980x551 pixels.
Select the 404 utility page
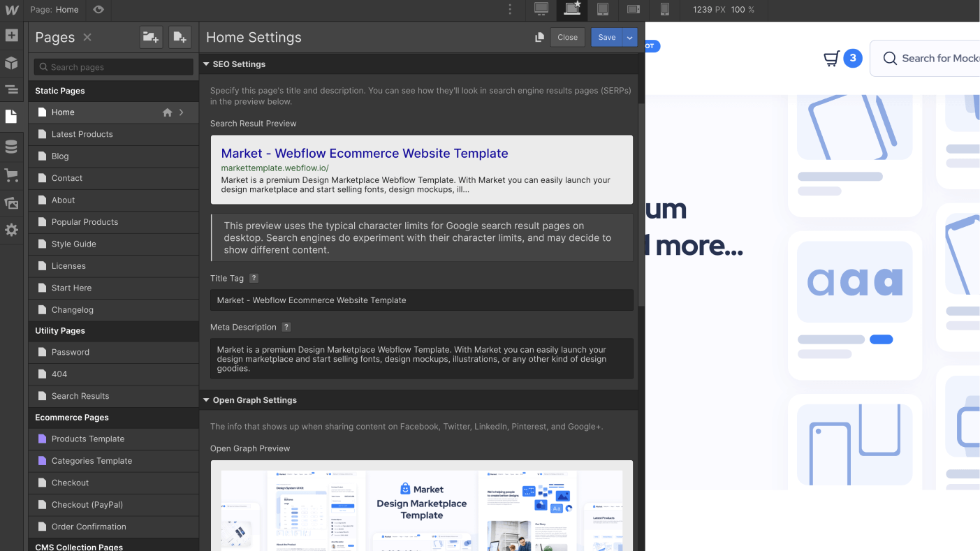tap(114, 374)
